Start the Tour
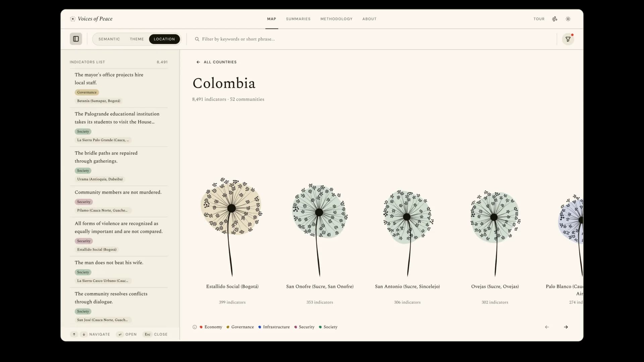 point(539,19)
